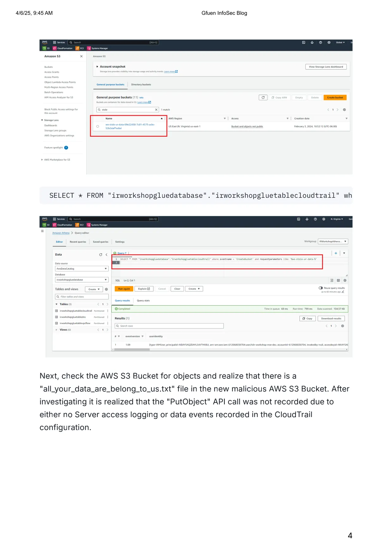Open actions menu for irworkshopgluetablecloudtrail table
The image size is (392, 555).
pos(108,311)
